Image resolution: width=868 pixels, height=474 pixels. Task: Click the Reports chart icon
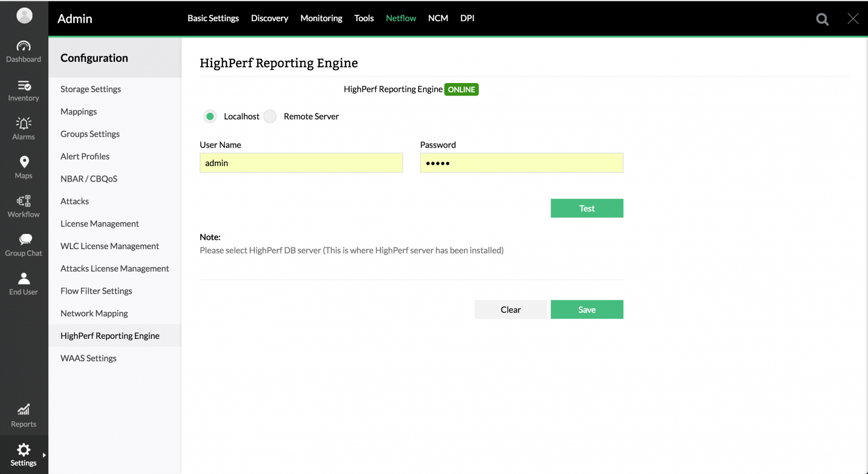tap(23, 410)
